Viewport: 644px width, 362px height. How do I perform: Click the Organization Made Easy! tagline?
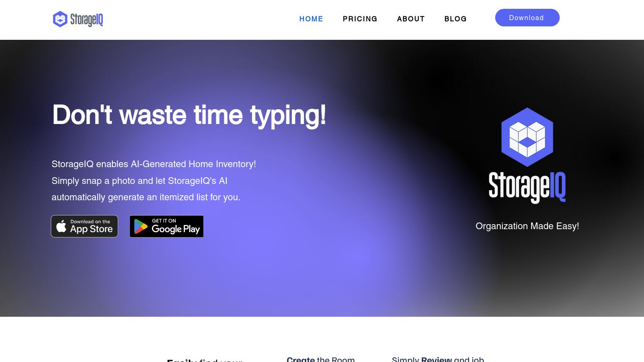tap(527, 226)
